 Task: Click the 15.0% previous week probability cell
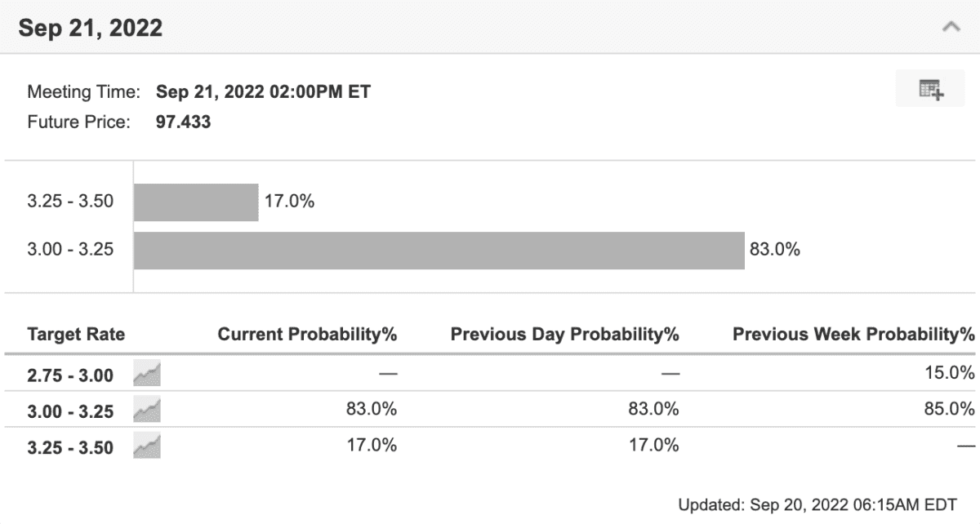(x=951, y=373)
